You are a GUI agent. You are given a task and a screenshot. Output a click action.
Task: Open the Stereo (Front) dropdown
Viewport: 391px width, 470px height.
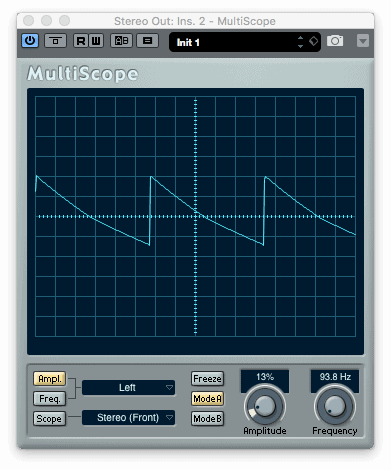point(128,418)
